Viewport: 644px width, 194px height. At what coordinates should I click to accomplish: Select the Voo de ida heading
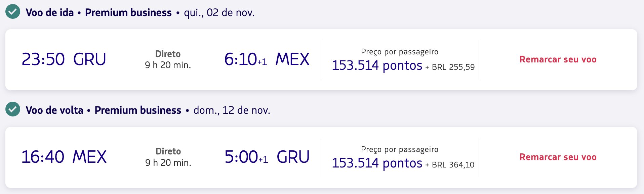(x=50, y=12)
